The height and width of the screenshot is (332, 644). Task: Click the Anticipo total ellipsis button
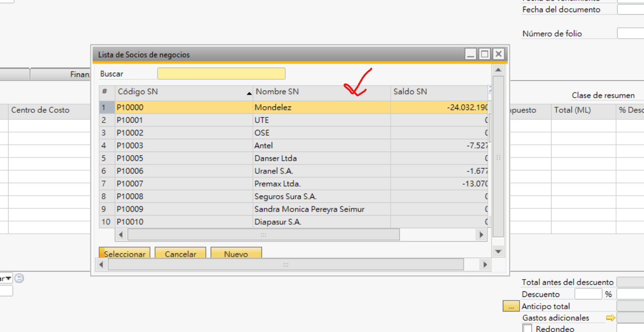(x=511, y=306)
